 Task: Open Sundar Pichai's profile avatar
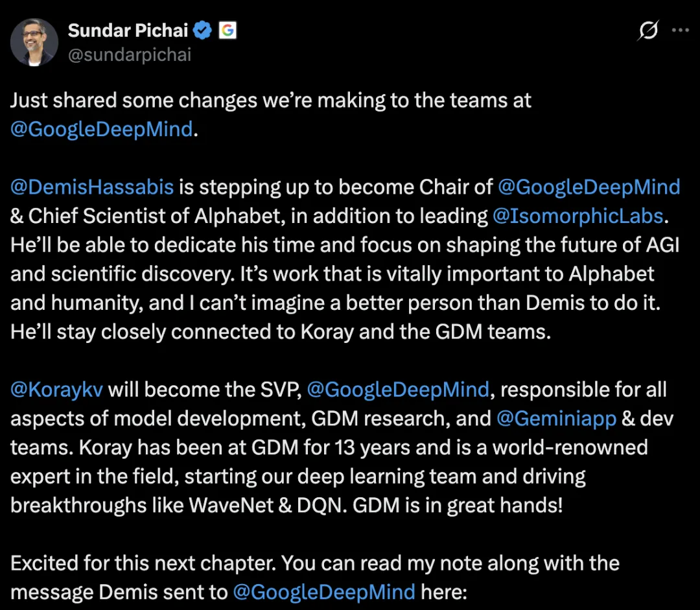(x=34, y=42)
